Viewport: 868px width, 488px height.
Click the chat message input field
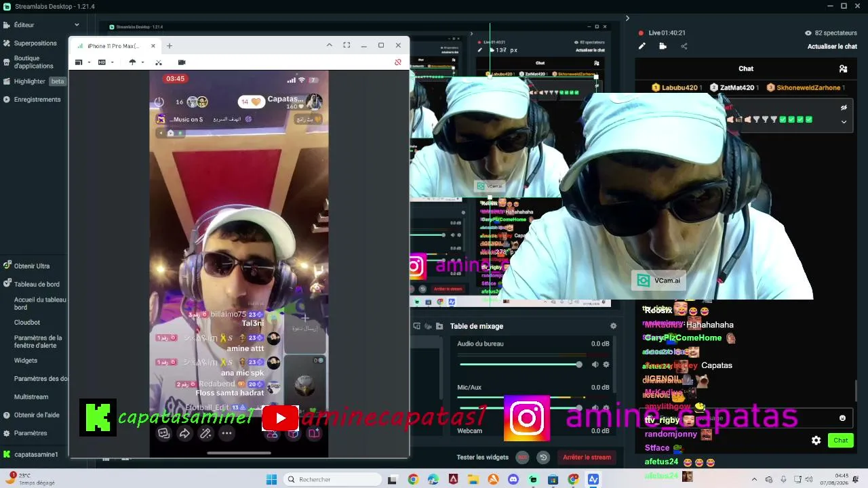[746, 418]
